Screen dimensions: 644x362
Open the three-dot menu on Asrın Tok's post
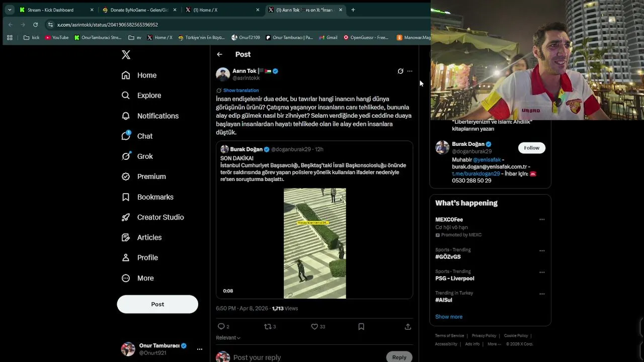410,71
